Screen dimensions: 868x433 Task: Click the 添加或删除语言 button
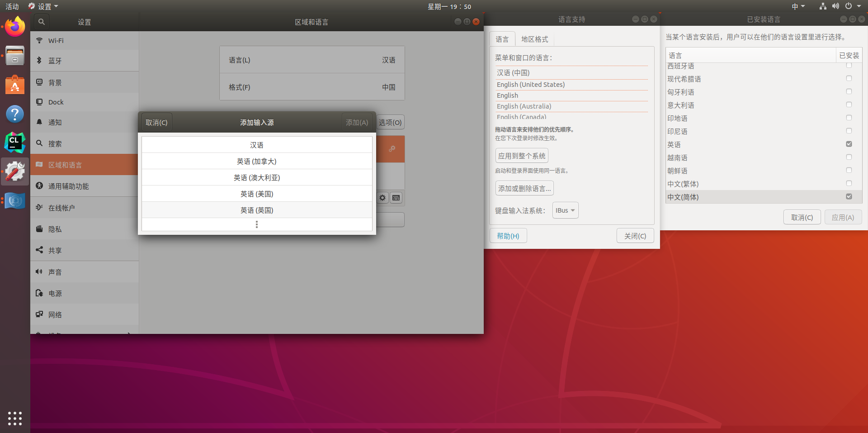coord(524,189)
